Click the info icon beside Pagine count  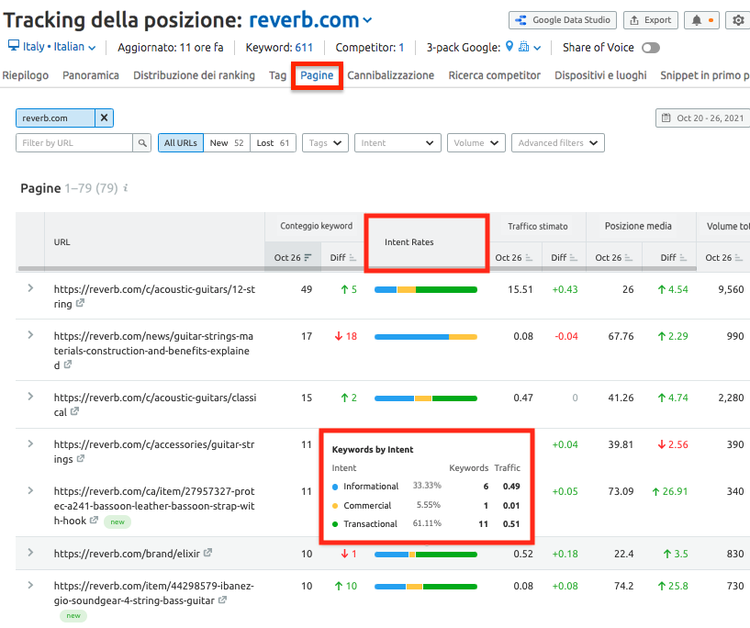(x=125, y=188)
